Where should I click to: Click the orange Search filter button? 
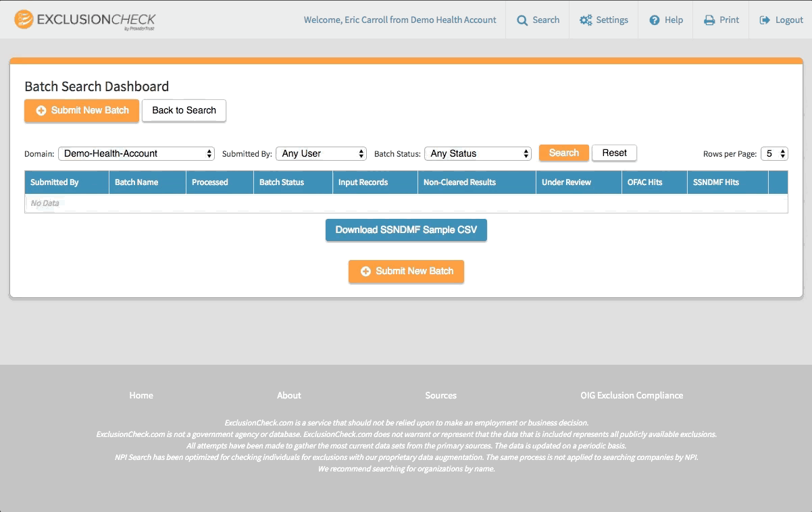(x=564, y=153)
